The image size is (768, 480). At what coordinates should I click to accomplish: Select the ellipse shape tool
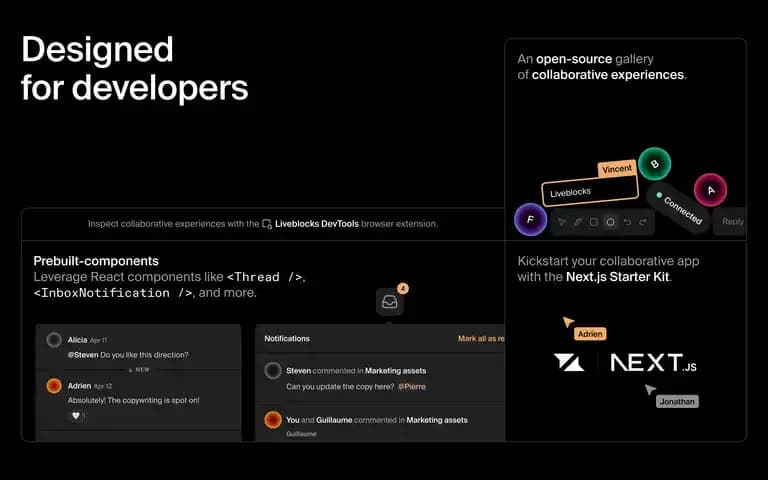click(610, 222)
